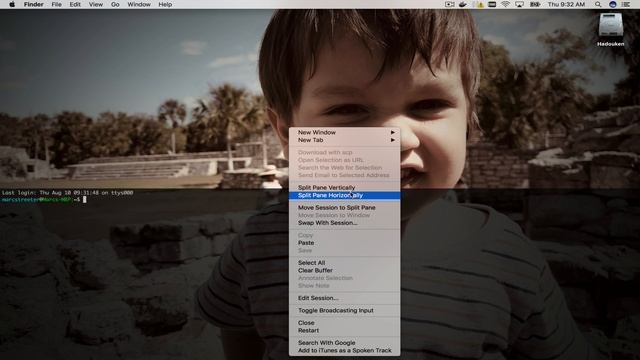Select Toggle Broadcasting Input
Image resolution: width=640 pixels, height=360 pixels.
click(x=344, y=310)
